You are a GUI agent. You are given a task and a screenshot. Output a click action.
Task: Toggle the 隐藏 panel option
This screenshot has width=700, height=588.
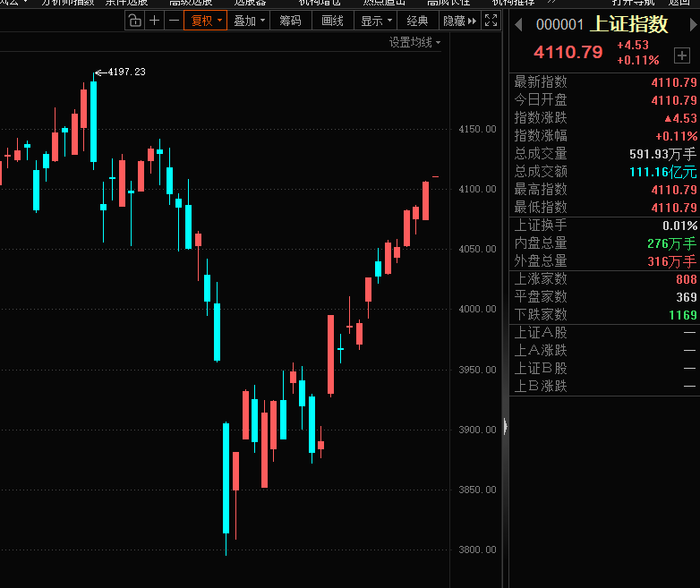458,21
